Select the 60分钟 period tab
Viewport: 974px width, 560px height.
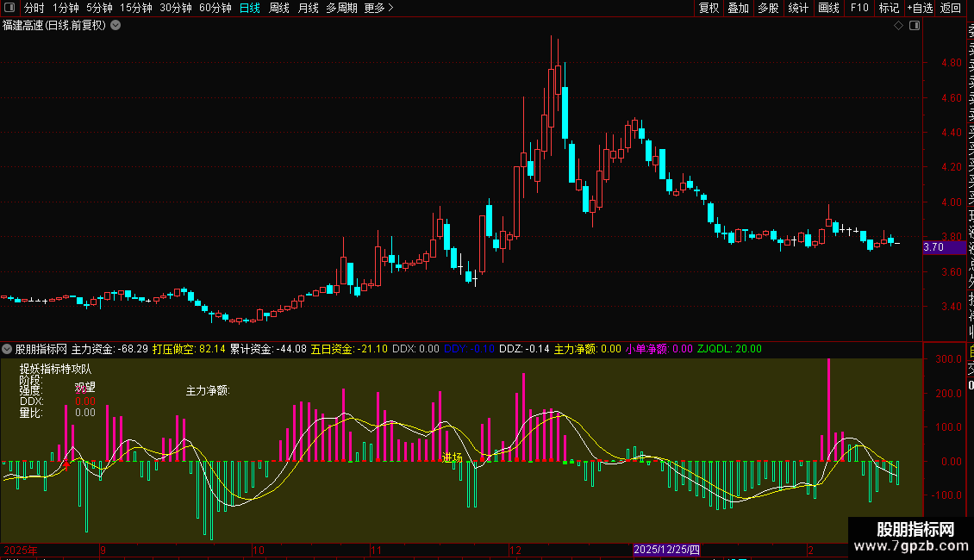[x=215, y=8]
